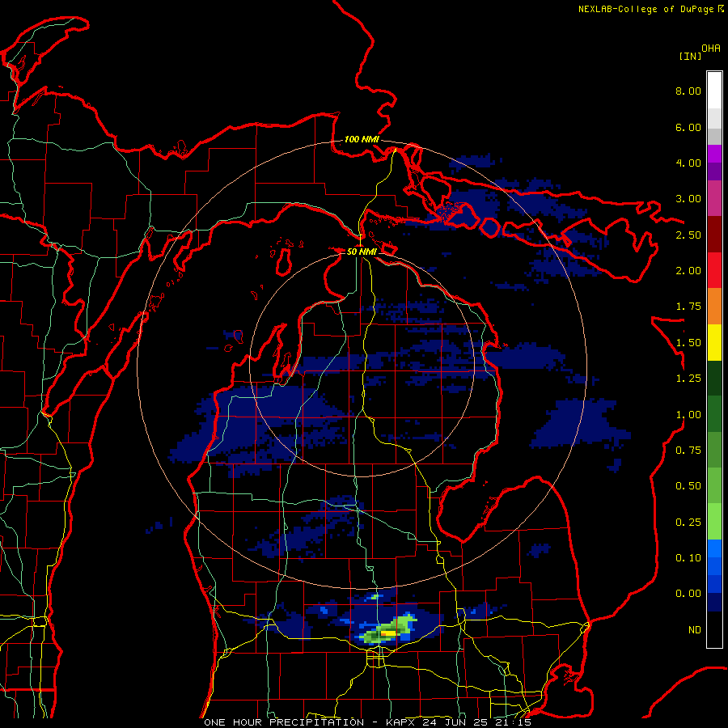This screenshot has width=728, height=728.
Task: Click the 0.00 legend value
Action: point(688,594)
